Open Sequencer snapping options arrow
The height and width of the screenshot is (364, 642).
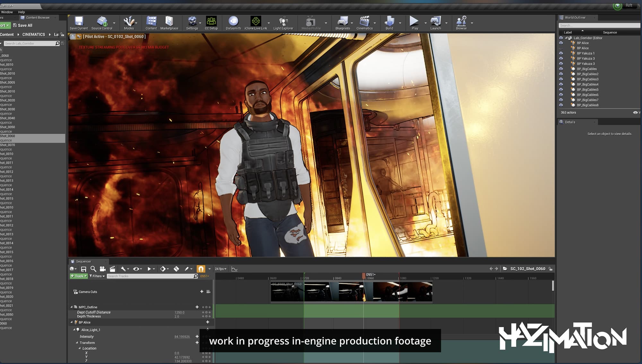tap(210, 269)
